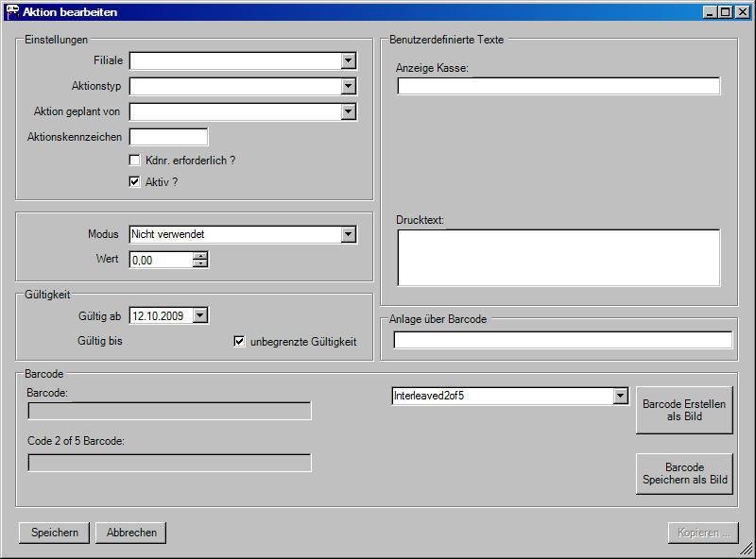
Task: Open the Aktion geplant von dropdown
Action: (349, 111)
